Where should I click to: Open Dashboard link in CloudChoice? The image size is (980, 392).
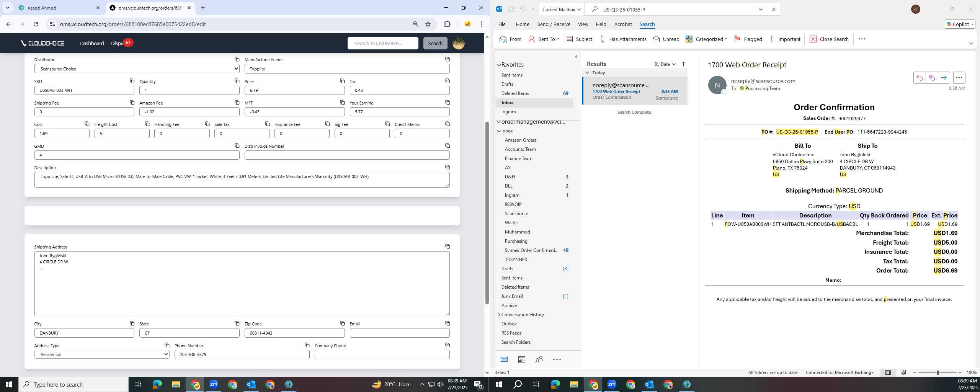92,43
